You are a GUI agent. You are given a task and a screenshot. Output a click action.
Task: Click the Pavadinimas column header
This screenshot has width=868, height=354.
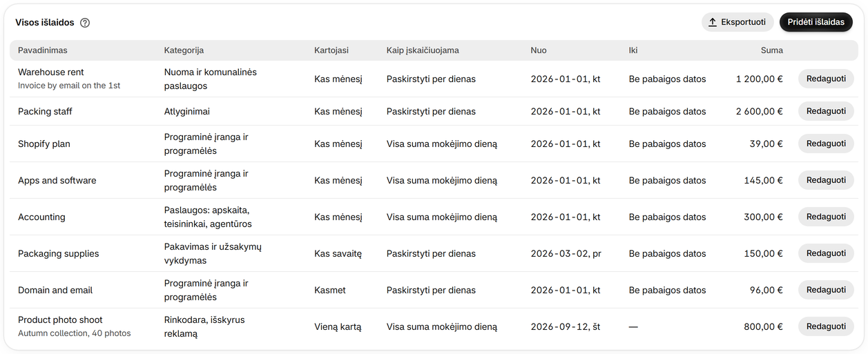43,50
